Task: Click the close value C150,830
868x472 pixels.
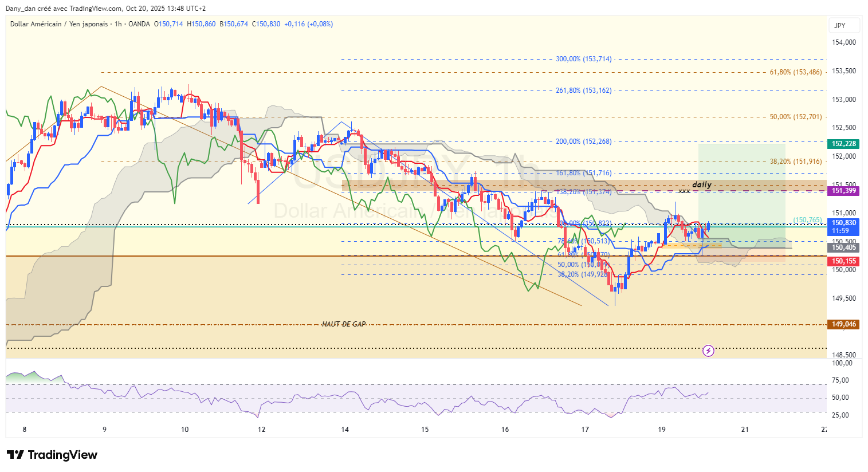Action: tap(266, 24)
